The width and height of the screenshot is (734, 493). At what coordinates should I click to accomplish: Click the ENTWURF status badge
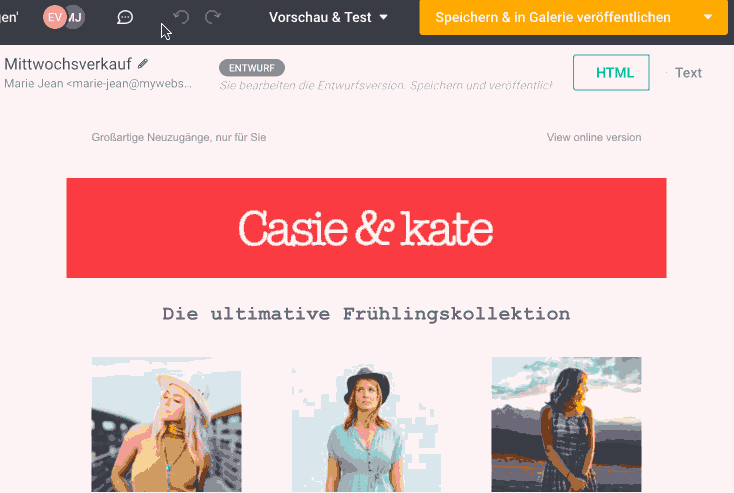pyautogui.click(x=252, y=68)
